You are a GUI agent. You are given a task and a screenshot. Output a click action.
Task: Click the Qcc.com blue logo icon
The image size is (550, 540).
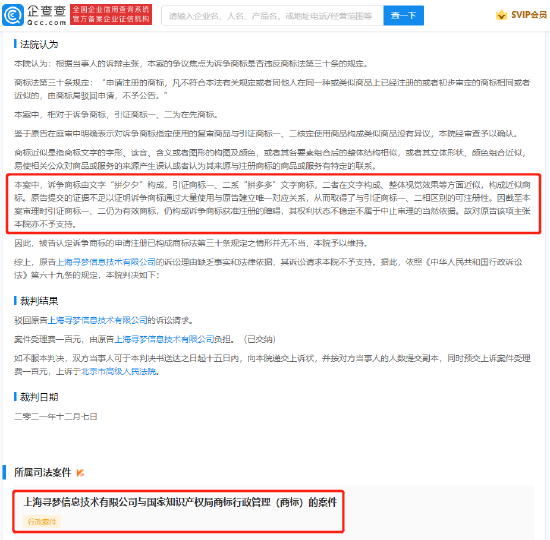(13, 15)
